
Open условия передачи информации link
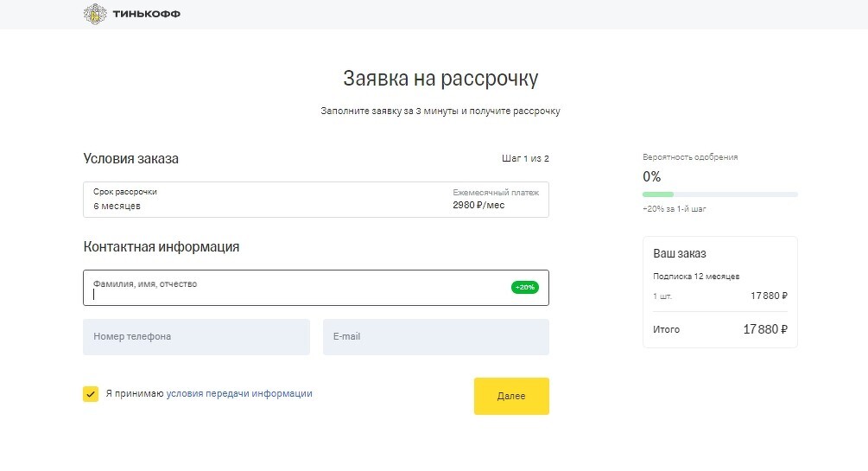point(239,393)
